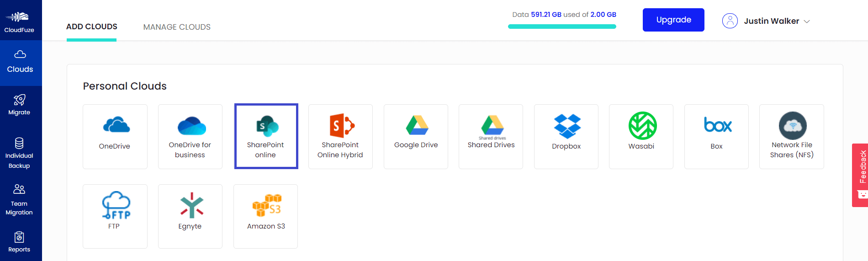The height and width of the screenshot is (261, 868).
Task: Add Network File Shares (NFS)
Action: point(792,137)
